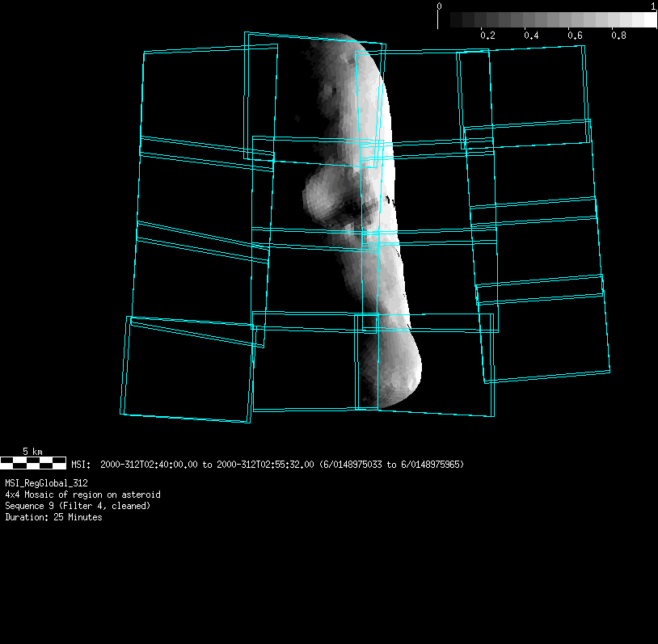Click the '4x4 Mosaic of region on asteroid' line

[82, 495]
